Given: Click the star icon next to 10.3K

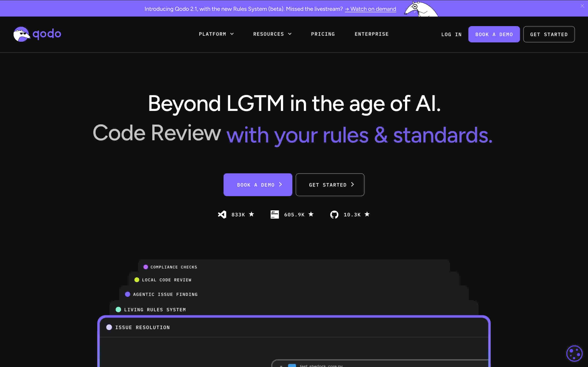Looking at the screenshot, I should tap(367, 214).
